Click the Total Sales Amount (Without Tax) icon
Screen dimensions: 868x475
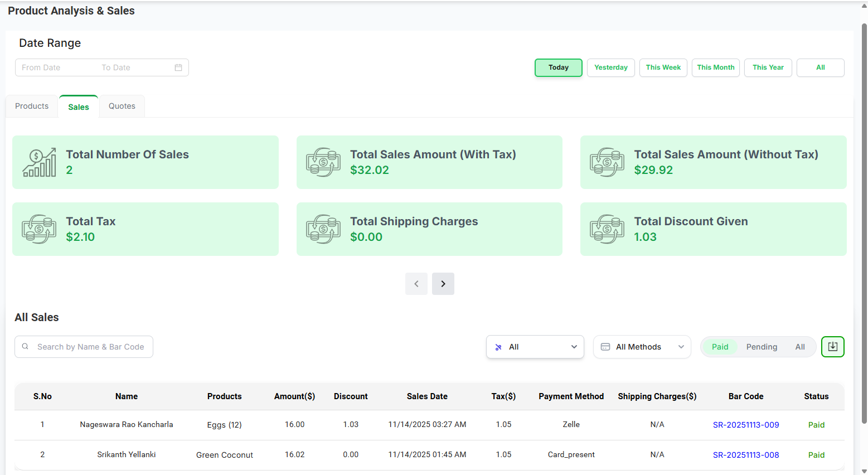pos(607,162)
